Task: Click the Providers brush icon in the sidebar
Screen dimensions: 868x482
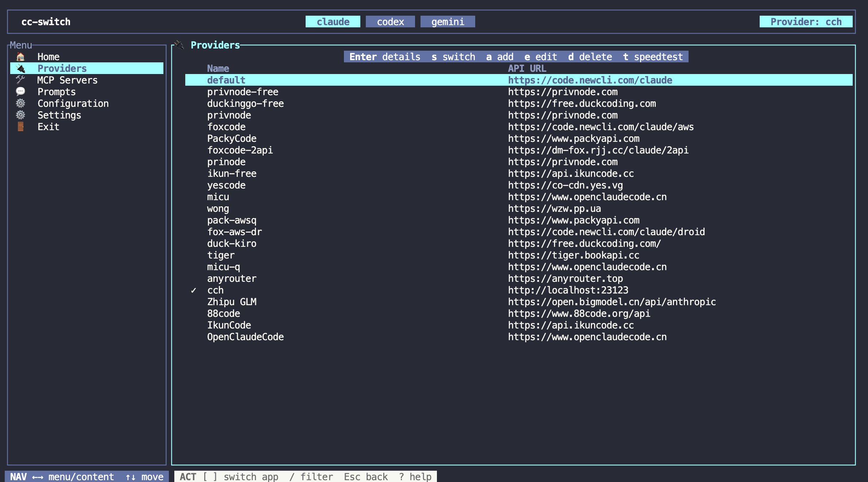Action: pyautogui.click(x=21, y=68)
